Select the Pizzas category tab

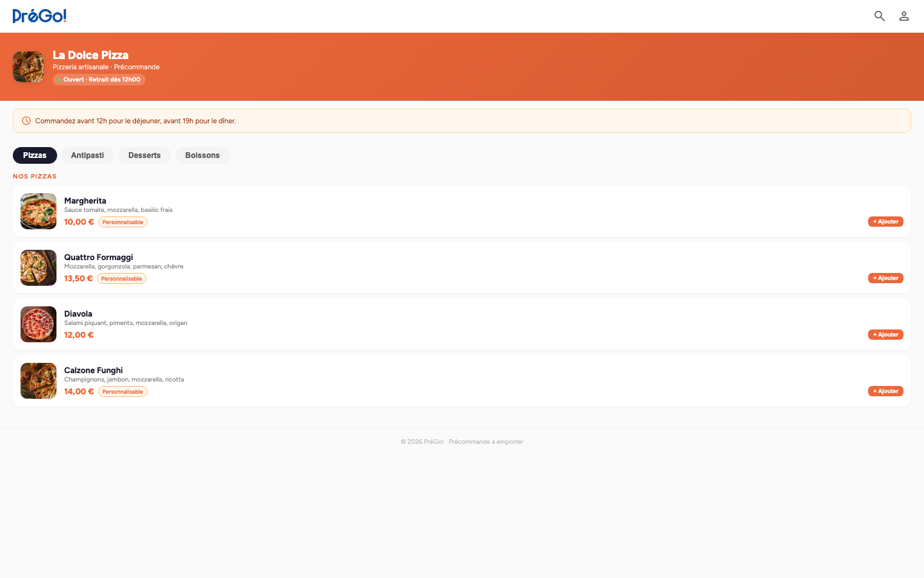tap(35, 155)
